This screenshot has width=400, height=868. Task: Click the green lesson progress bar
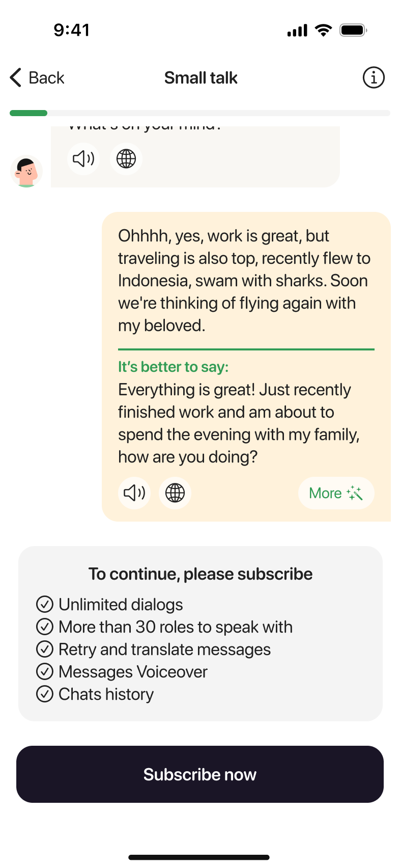[28, 113]
